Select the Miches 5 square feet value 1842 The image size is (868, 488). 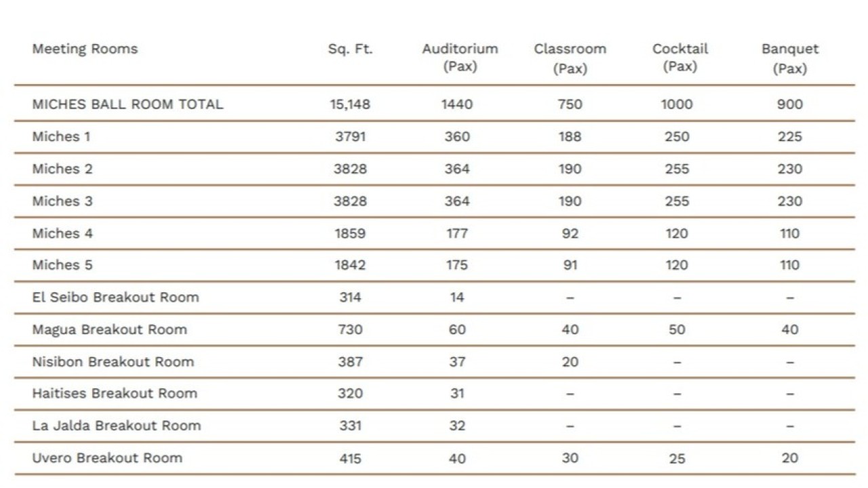(350, 265)
